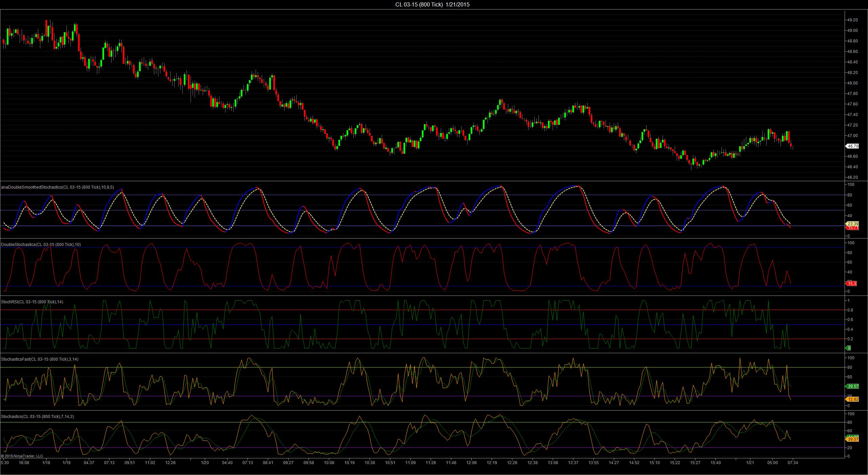
Task: Select the anaDoubleSmoothedStochastics indicator label
Action: pyautogui.click(x=58, y=187)
